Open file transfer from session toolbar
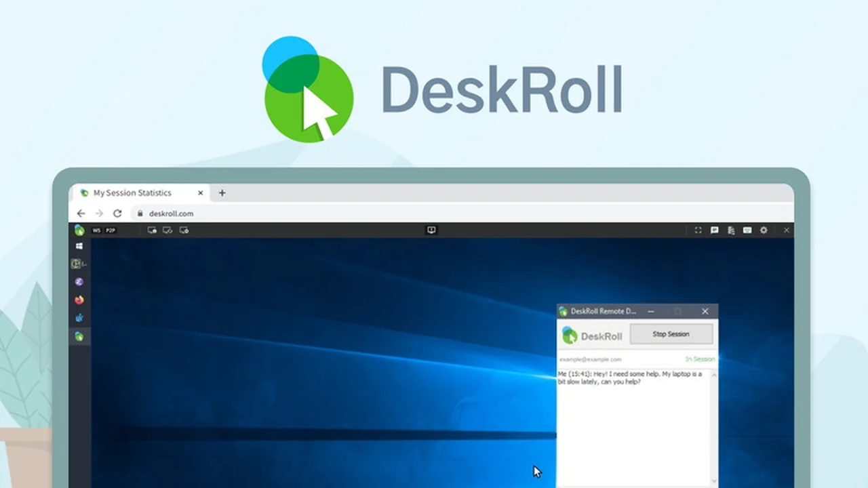This screenshot has height=488, width=868. [x=731, y=230]
